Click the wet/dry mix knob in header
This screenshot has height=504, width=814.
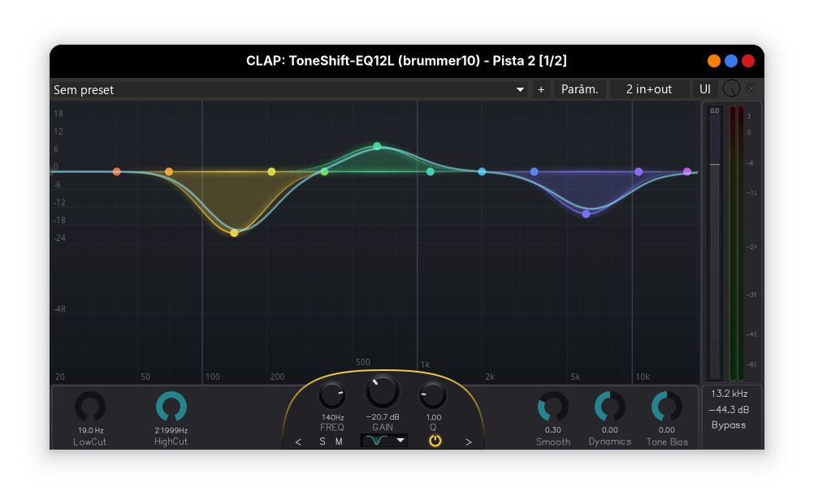731,88
